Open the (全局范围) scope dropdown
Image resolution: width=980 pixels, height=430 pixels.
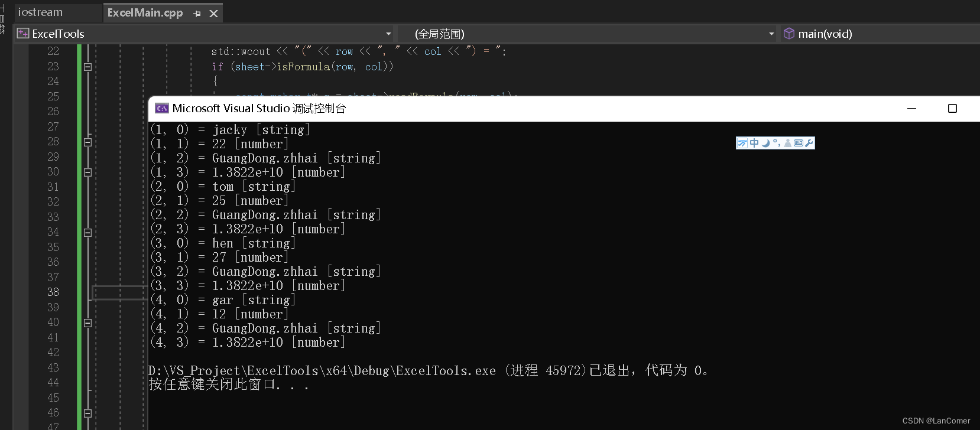pyautogui.click(x=771, y=34)
